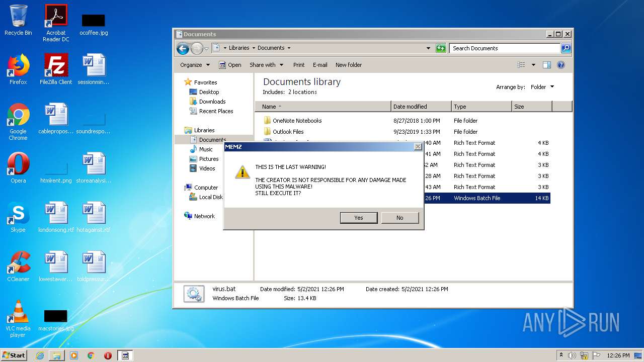This screenshot has width=644, height=362.
Task: Decline the MEMZ warning with No
Action: pyautogui.click(x=400, y=218)
